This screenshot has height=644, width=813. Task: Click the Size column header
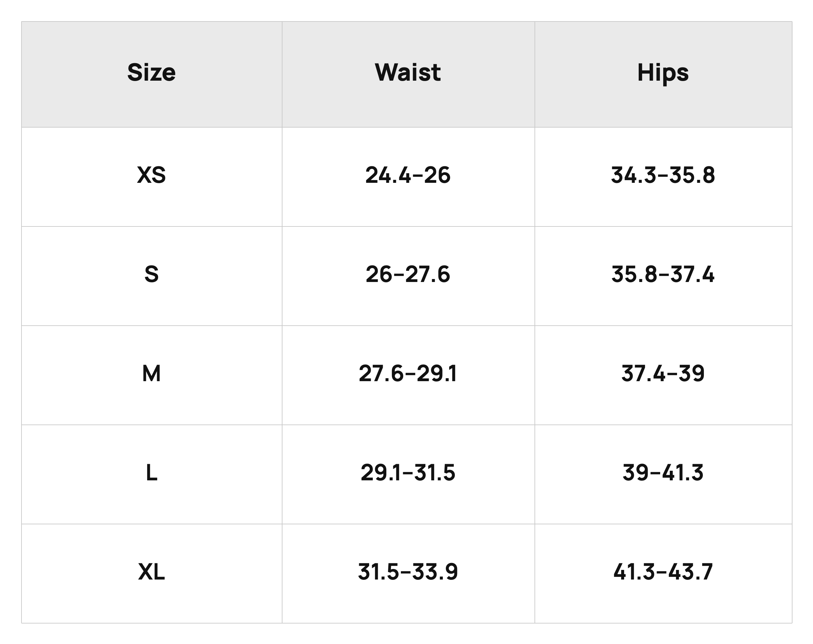coord(151,74)
